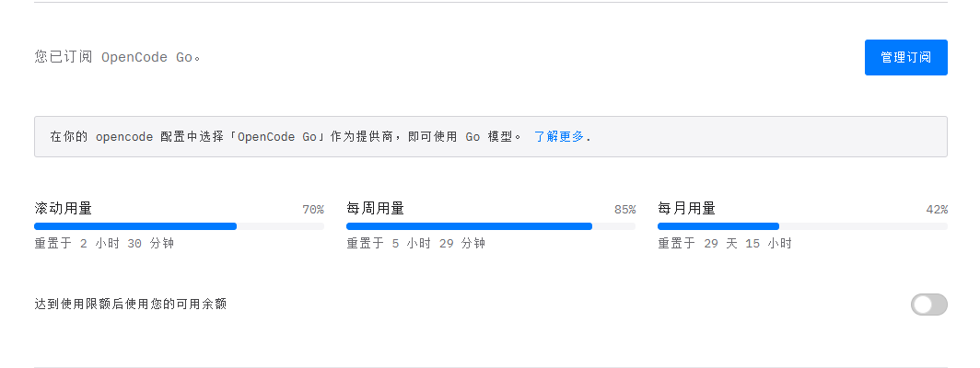Click the 重置于 29 天 15 小时 text
Screen dimensions: 980x368
[724, 243]
